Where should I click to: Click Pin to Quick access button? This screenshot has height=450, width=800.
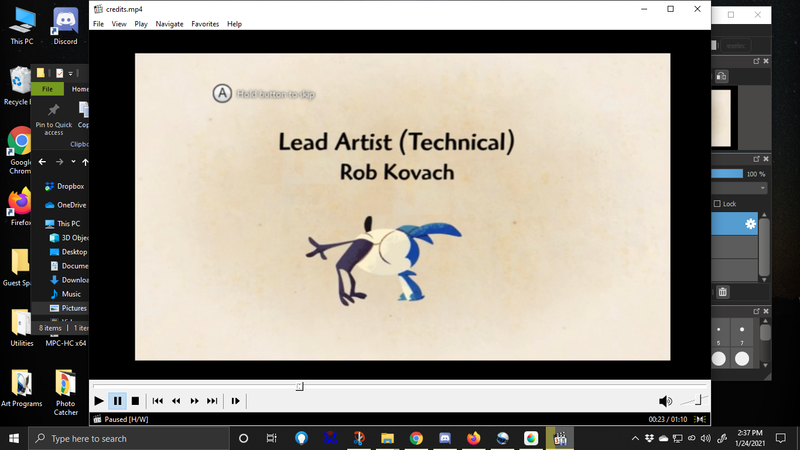53,116
